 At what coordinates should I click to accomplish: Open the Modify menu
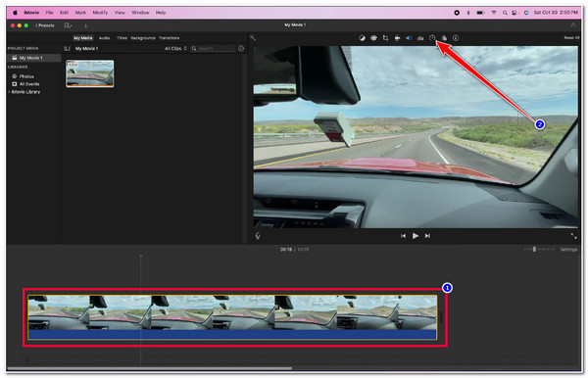(x=100, y=13)
